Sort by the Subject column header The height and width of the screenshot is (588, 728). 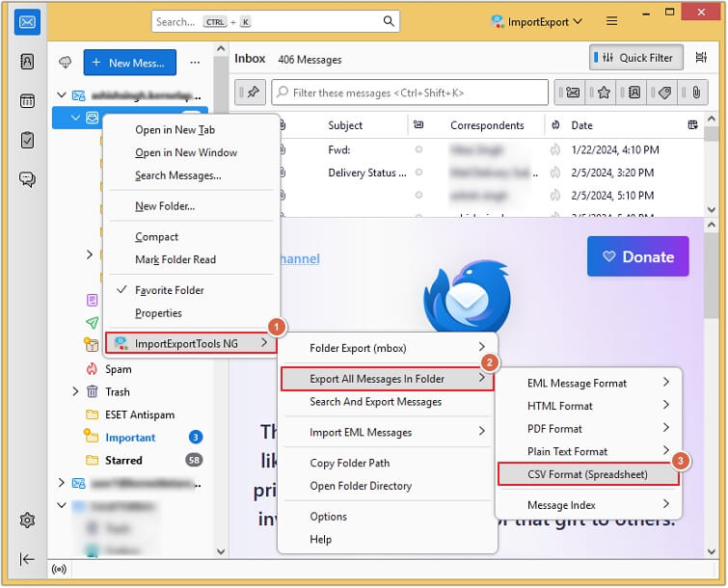[345, 125]
